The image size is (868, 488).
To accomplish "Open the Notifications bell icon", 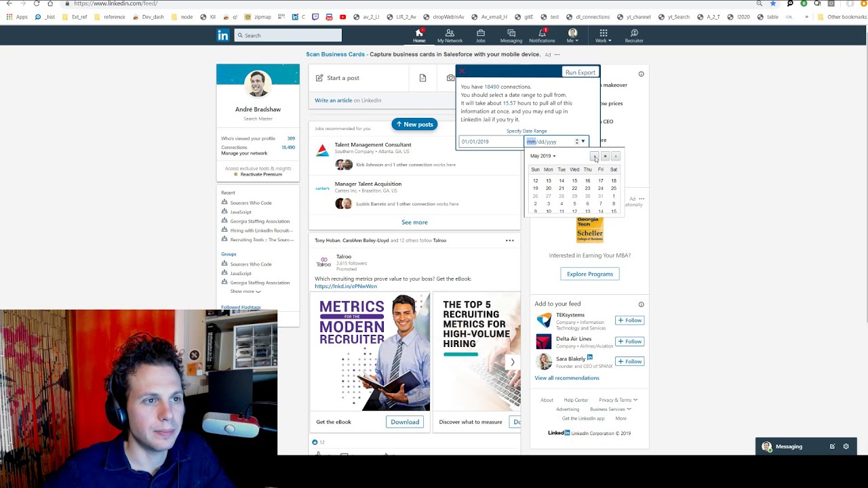I will pos(542,35).
